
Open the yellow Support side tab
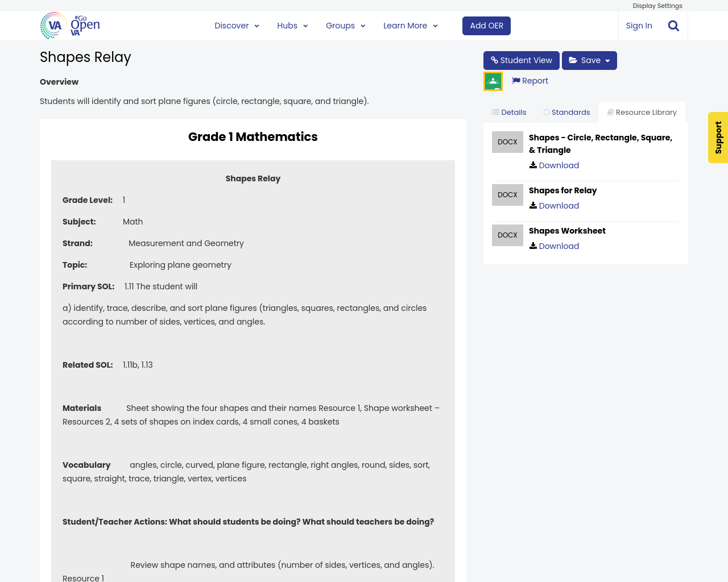pyautogui.click(x=718, y=138)
